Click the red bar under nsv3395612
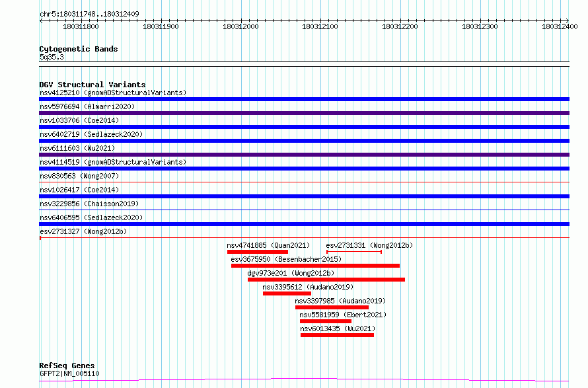This screenshot has height=388, width=588. [x=287, y=293]
